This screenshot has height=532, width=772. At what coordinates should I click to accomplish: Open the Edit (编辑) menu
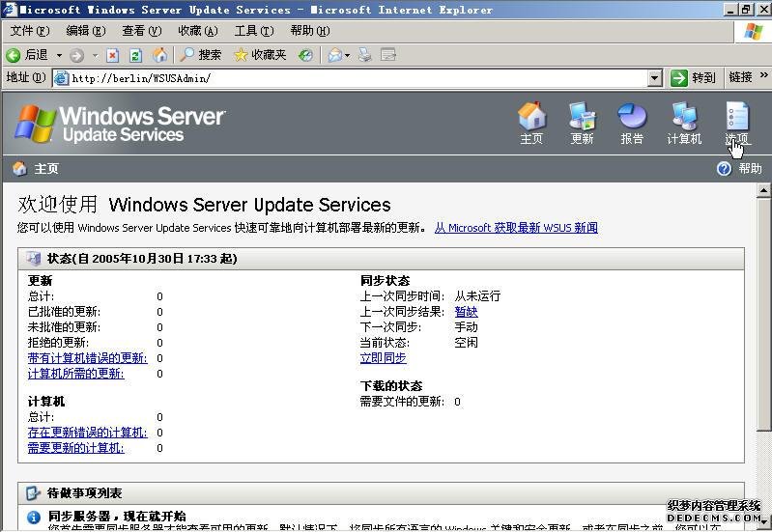pyautogui.click(x=86, y=31)
